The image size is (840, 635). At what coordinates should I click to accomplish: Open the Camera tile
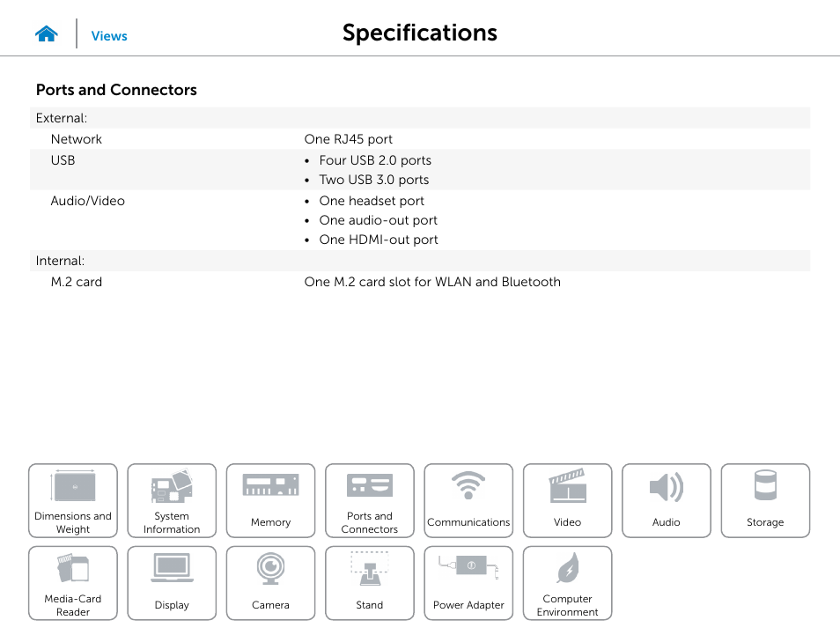pos(270,583)
